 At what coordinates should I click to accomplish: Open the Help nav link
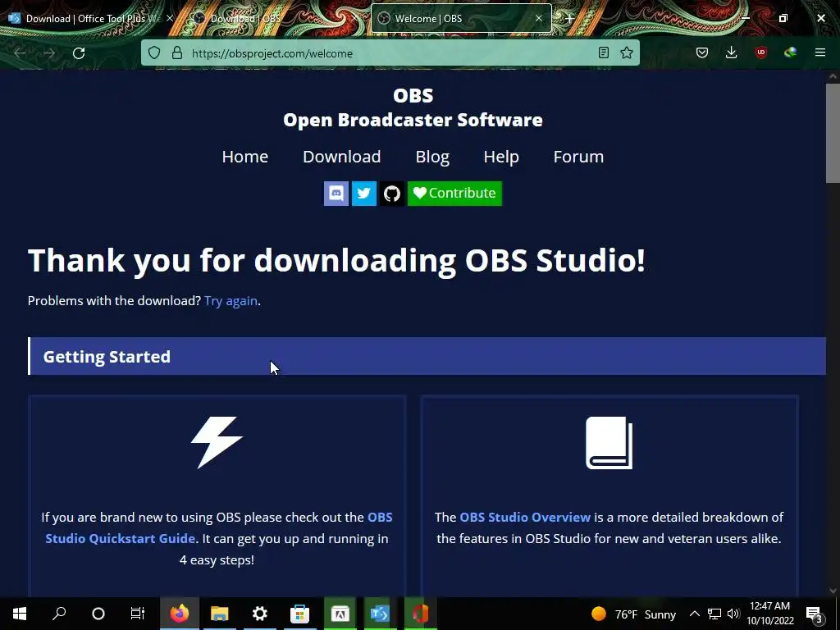point(501,157)
